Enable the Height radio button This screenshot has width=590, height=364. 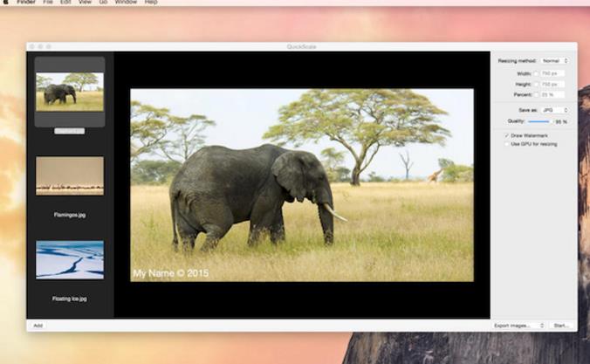pos(537,84)
